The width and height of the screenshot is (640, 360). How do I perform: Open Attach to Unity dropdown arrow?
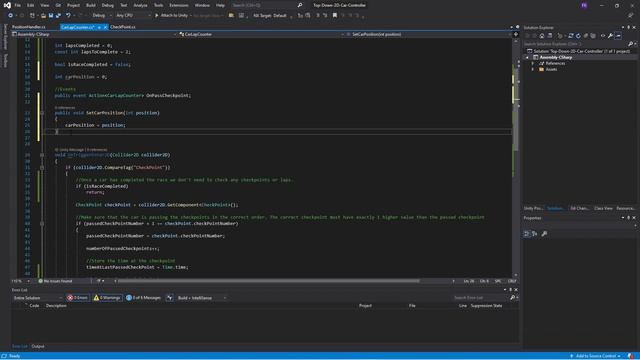191,16
